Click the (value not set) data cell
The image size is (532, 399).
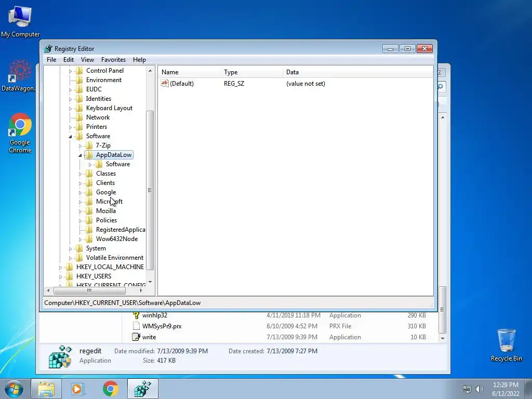coord(305,84)
